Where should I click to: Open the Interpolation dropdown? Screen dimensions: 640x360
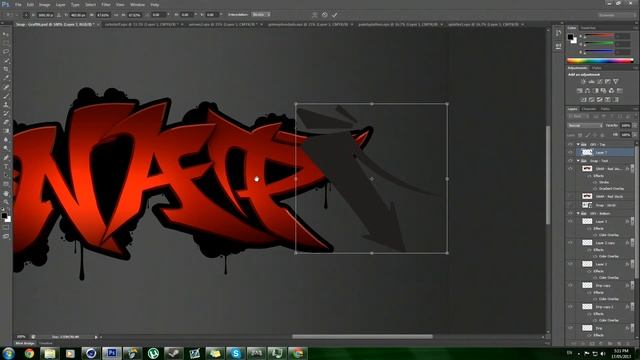[x=260, y=15]
